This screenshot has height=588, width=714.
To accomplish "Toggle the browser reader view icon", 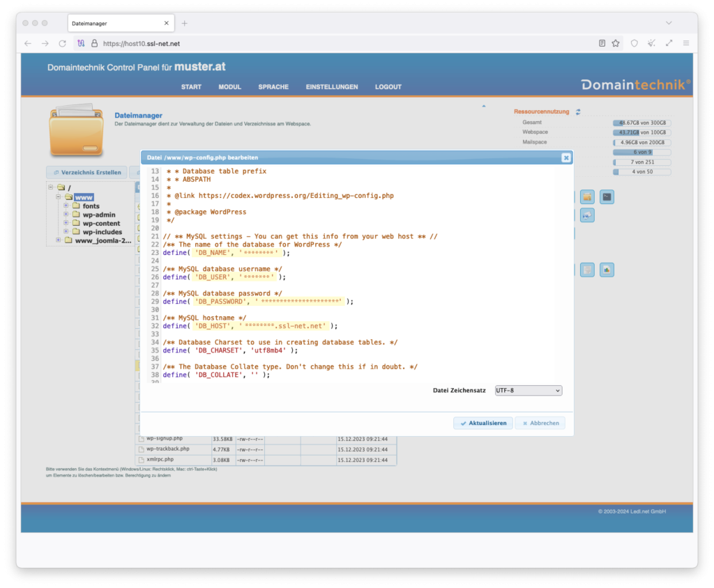I will [x=602, y=43].
